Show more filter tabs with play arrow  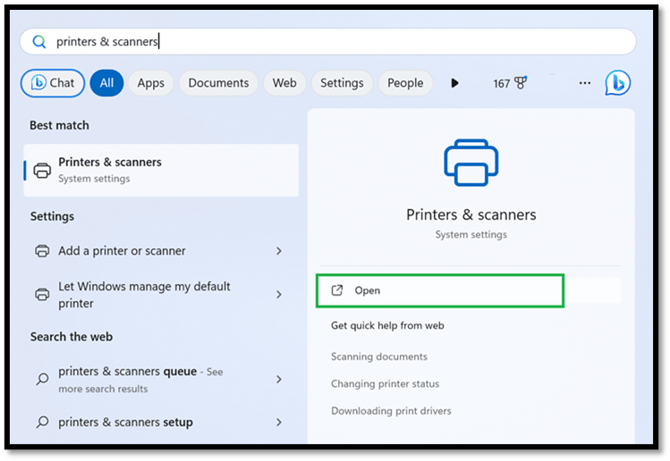click(455, 83)
